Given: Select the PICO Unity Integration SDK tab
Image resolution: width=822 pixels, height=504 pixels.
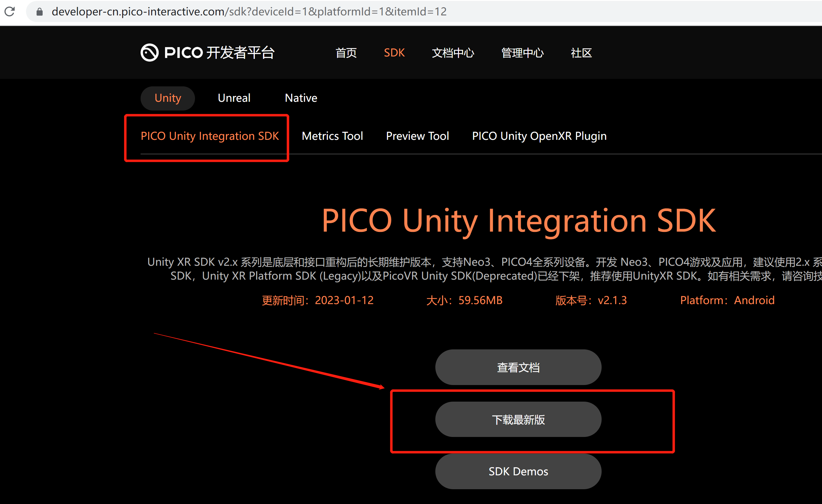Looking at the screenshot, I should 210,136.
